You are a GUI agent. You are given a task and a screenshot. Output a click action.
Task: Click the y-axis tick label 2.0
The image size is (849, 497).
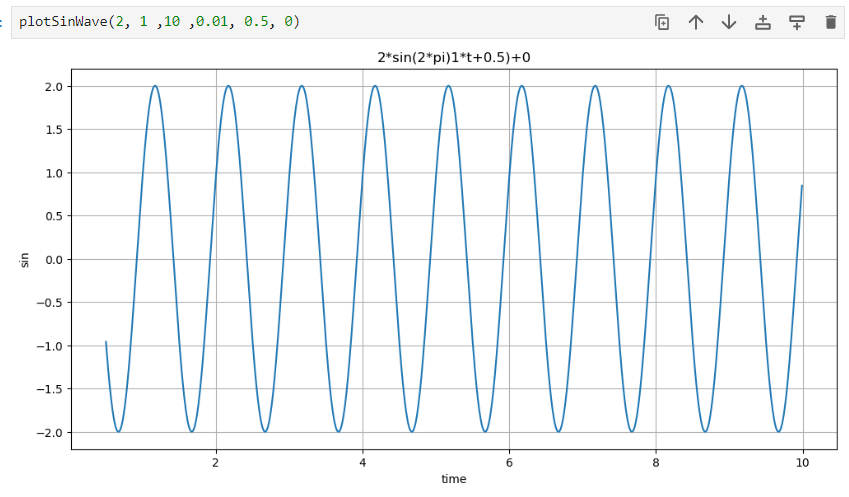tap(54, 87)
